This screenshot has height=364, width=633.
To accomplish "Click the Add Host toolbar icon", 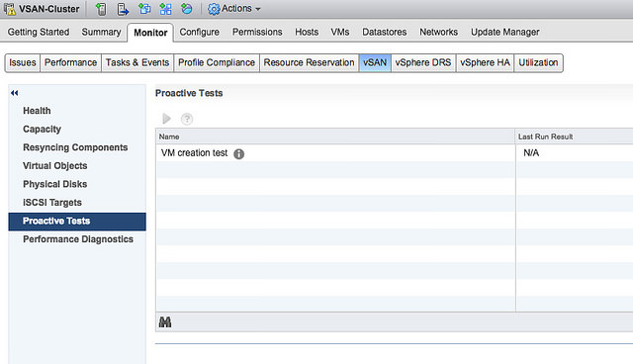I will tap(101, 9).
